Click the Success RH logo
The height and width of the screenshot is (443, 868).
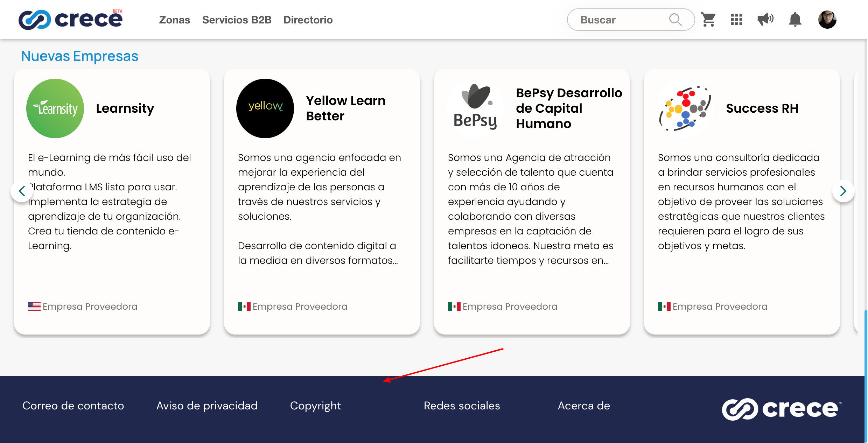(685, 108)
